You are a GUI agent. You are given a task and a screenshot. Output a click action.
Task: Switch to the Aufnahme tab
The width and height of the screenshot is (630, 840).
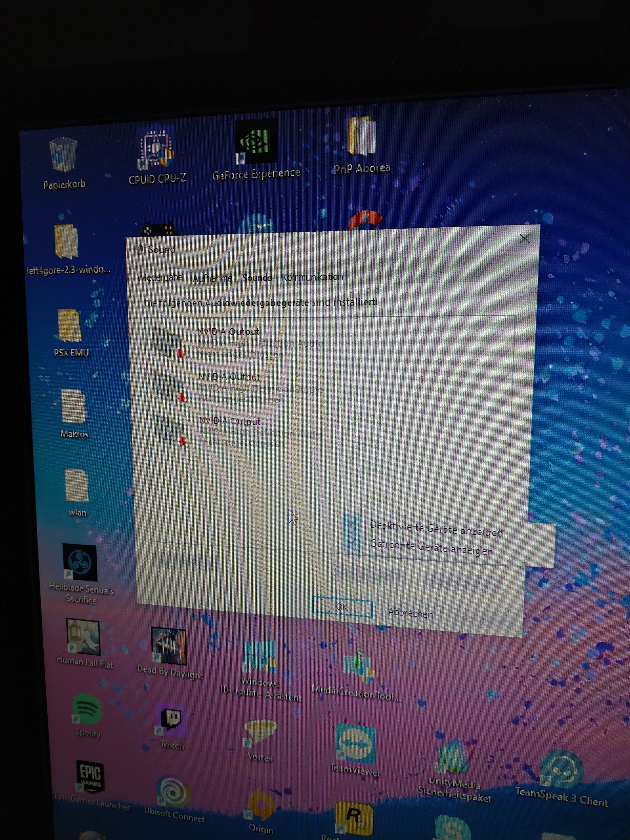tap(212, 278)
